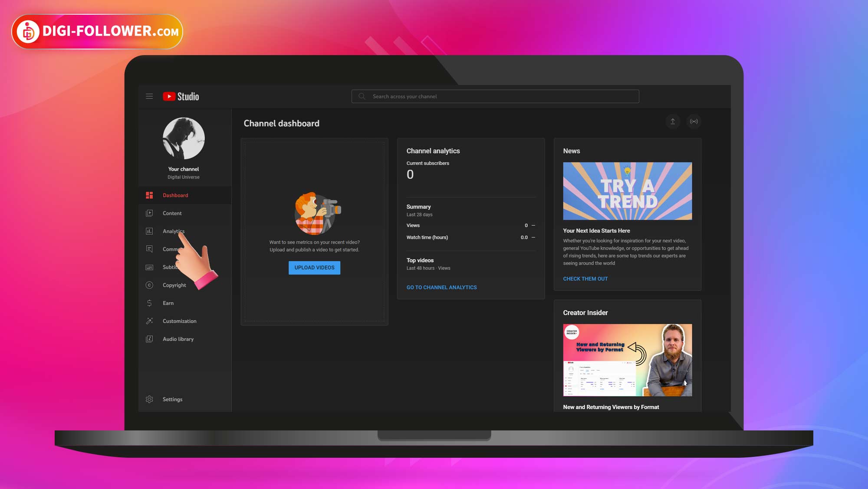Select the Analytics sidebar icon

point(149,231)
